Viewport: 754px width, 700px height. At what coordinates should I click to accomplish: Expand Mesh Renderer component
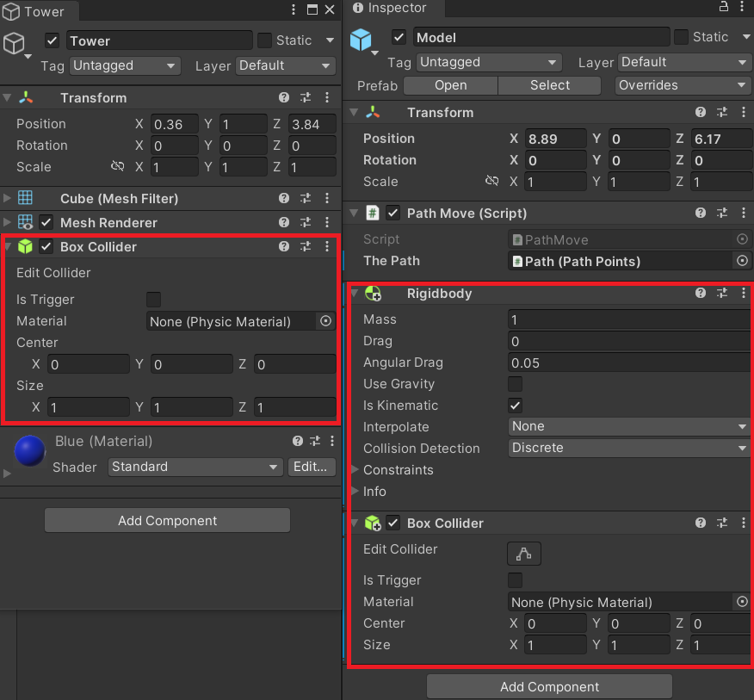7,222
